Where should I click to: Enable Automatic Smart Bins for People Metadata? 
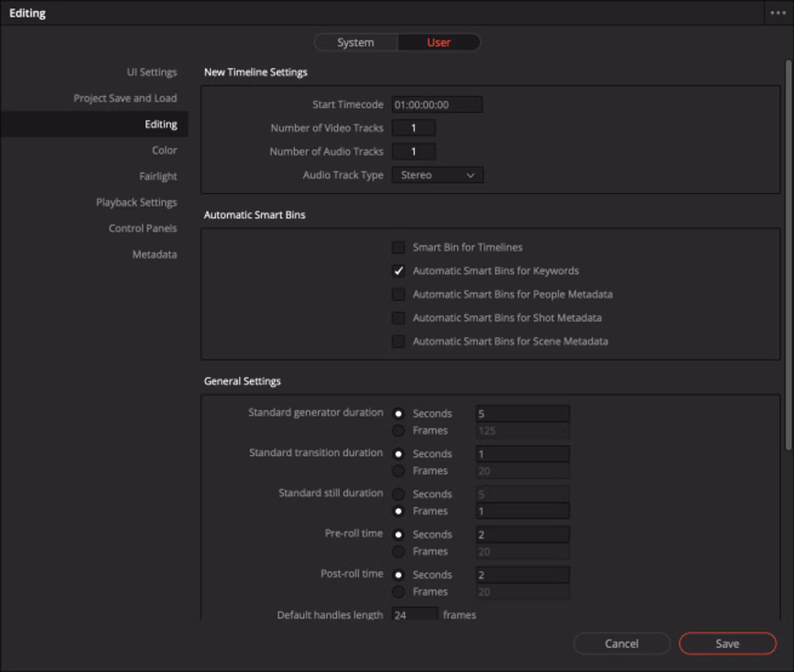[398, 295]
